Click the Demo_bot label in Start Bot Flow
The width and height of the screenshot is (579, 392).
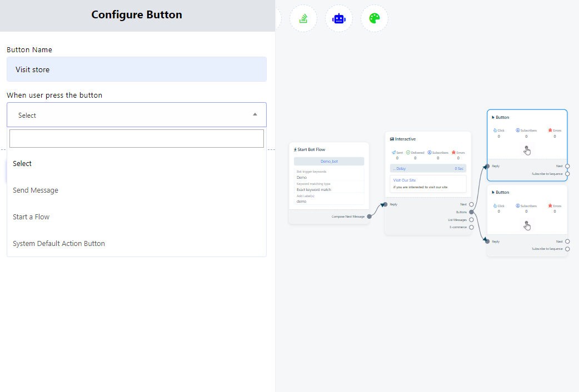pyautogui.click(x=329, y=162)
